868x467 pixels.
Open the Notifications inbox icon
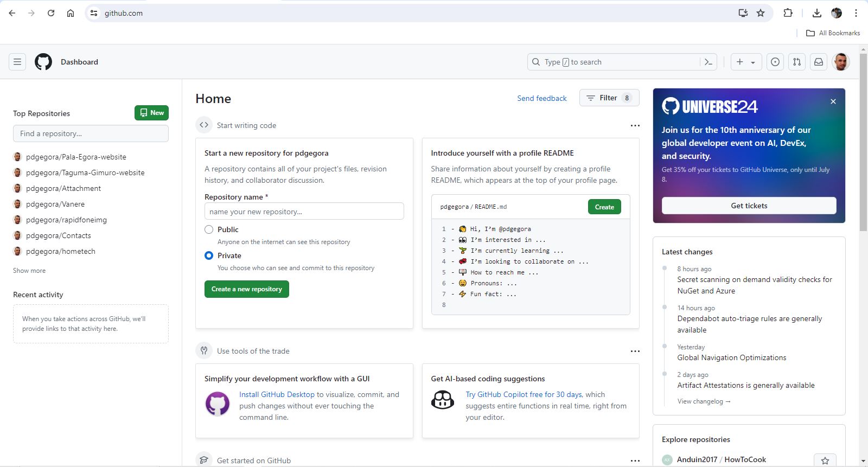tap(819, 62)
